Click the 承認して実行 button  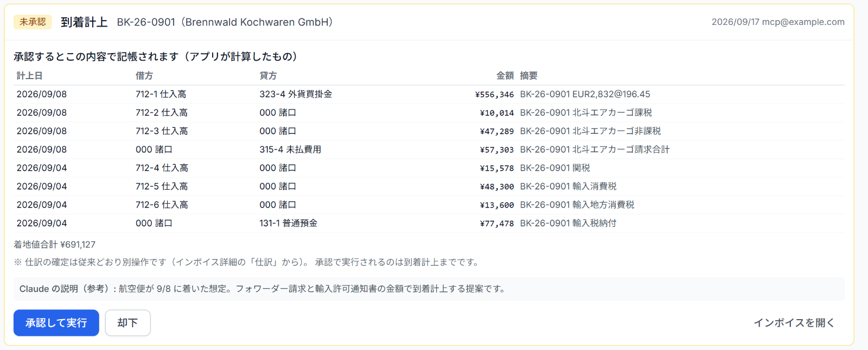coord(56,323)
